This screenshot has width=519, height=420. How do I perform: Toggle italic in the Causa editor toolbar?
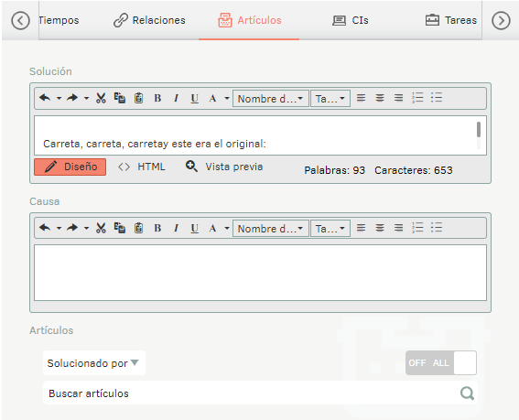[x=176, y=228]
